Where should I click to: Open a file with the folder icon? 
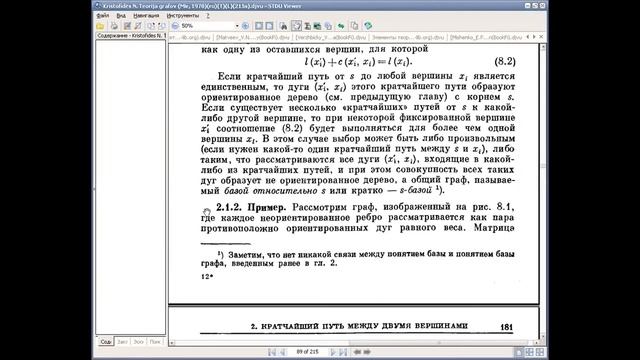tap(100, 26)
